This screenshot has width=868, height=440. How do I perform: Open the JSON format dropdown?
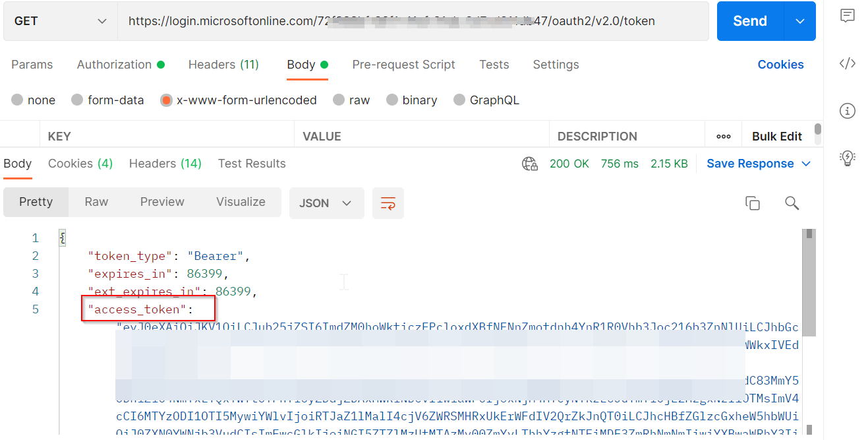pyautogui.click(x=327, y=203)
